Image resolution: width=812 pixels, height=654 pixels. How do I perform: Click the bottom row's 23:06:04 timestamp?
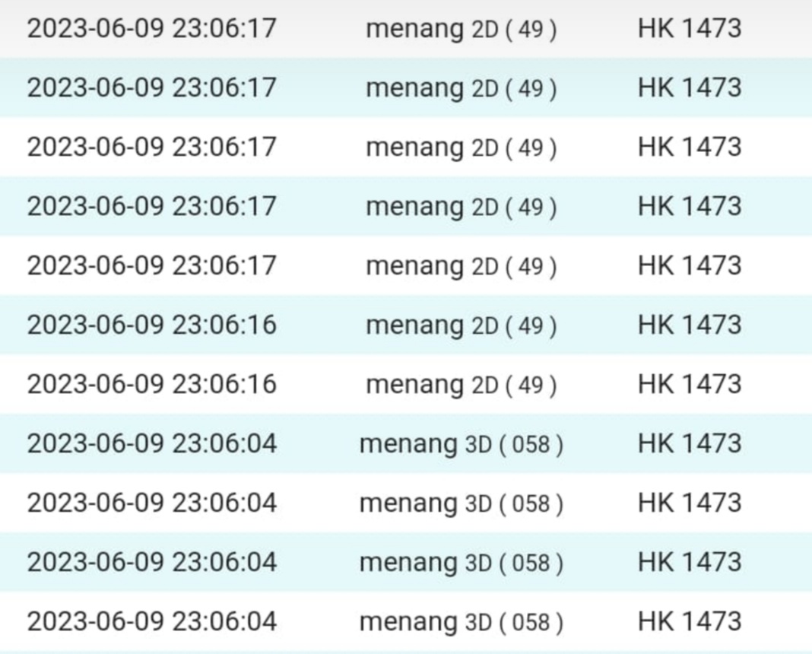(151, 621)
